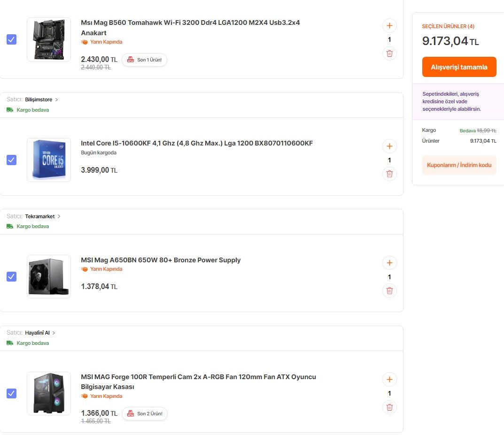Click the Son 2 Ürün! stock badge

point(145,413)
